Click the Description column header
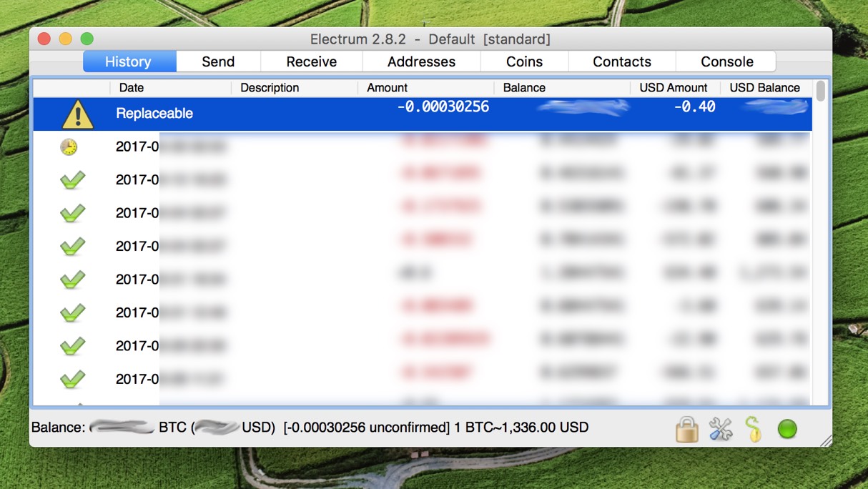The image size is (868, 489). pyautogui.click(x=295, y=88)
